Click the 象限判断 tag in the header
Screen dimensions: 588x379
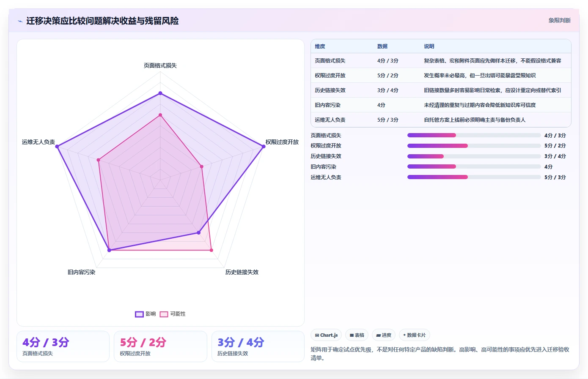coord(559,20)
